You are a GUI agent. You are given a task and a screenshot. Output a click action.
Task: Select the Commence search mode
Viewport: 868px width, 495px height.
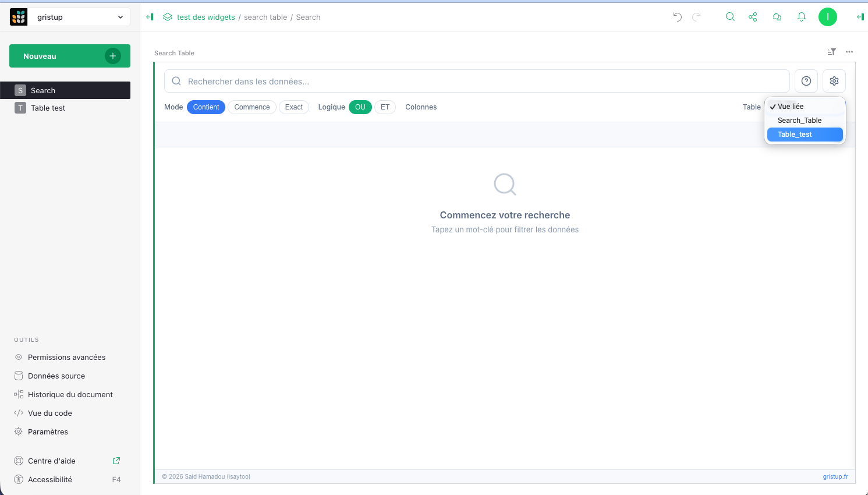pos(252,107)
